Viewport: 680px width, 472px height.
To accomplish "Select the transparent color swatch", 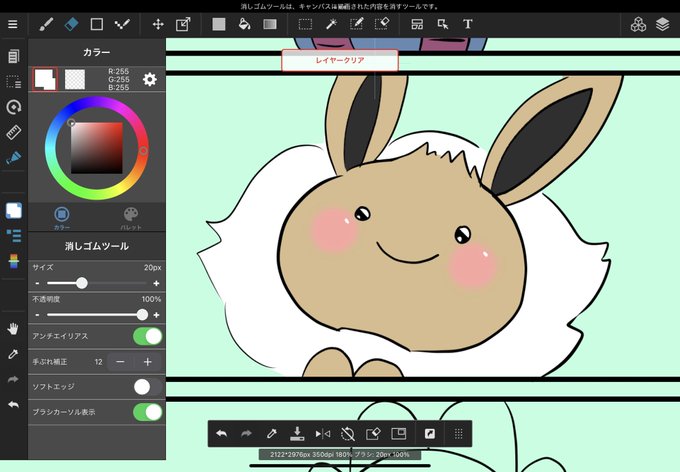I will pyautogui.click(x=75, y=79).
